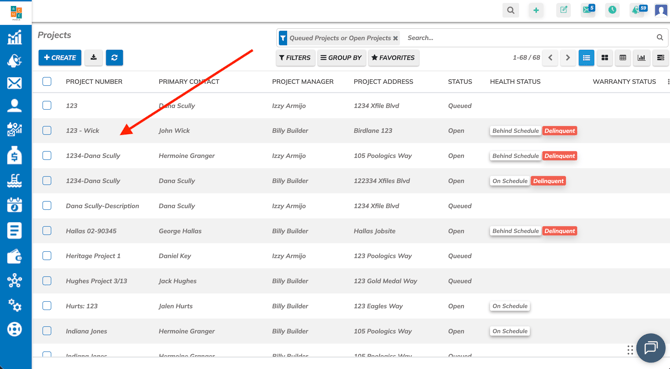Open the mail icon with 5 badge

click(x=588, y=10)
